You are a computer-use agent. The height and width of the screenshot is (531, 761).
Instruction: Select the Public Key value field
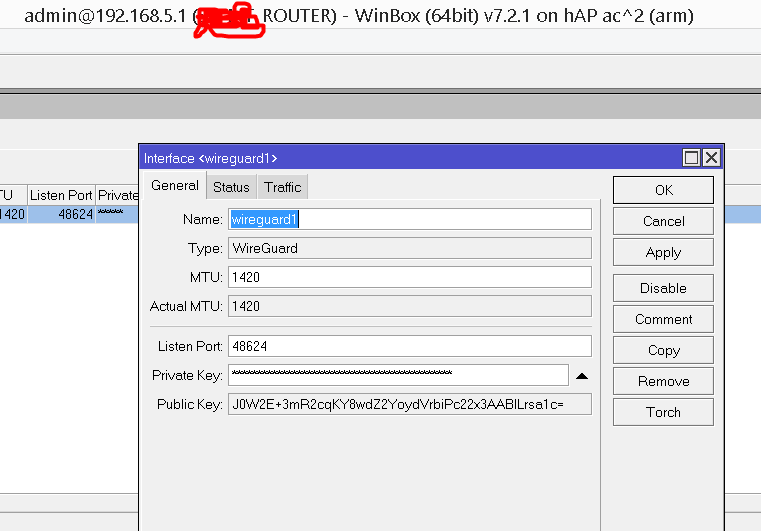point(410,404)
